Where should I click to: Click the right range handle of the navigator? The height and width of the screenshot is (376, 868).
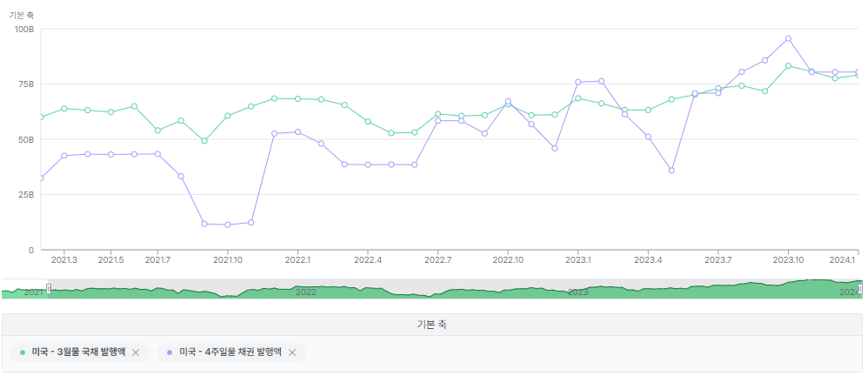pyautogui.click(x=859, y=289)
